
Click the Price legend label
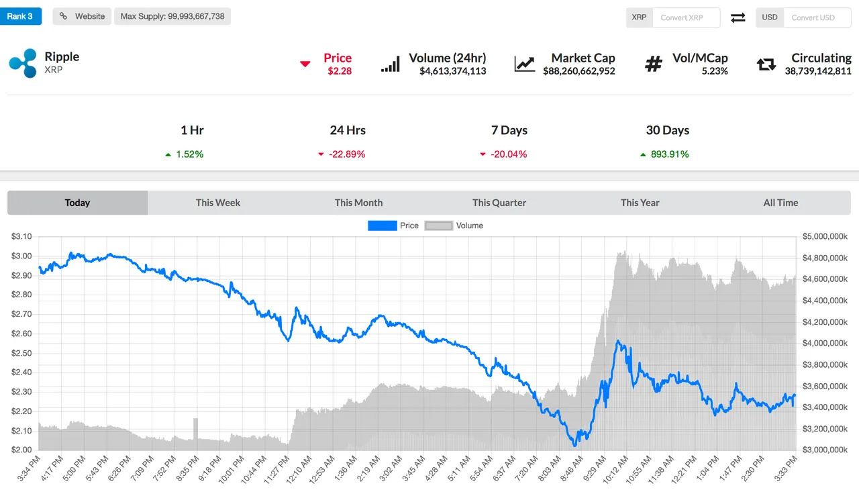click(409, 225)
